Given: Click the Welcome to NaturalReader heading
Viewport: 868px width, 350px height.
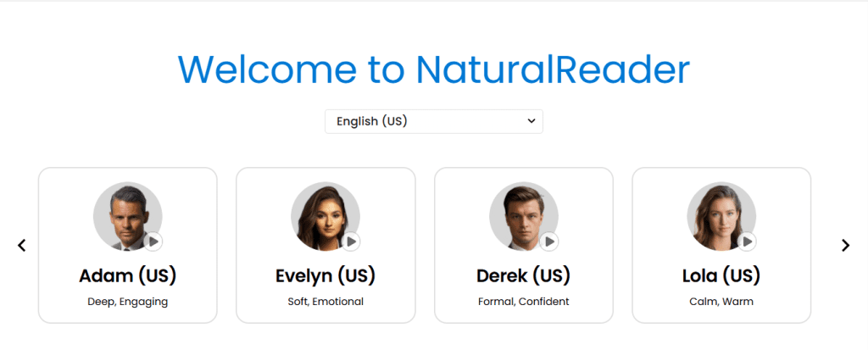Looking at the screenshot, I should pyautogui.click(x=434, y=69).
